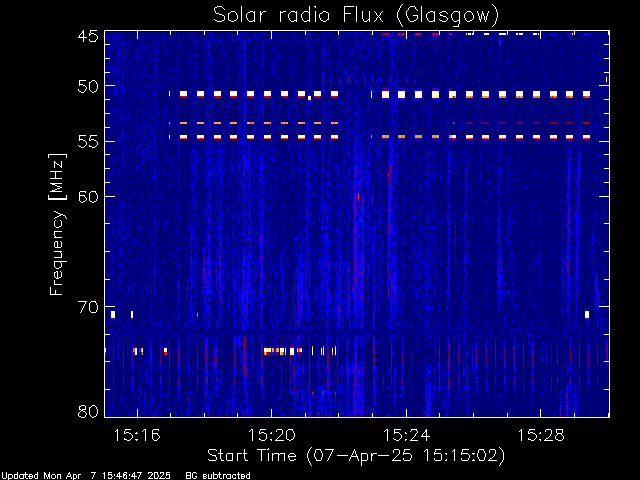Click the 15:28 time axis label
640x480 pixels.
pos(541,435)
